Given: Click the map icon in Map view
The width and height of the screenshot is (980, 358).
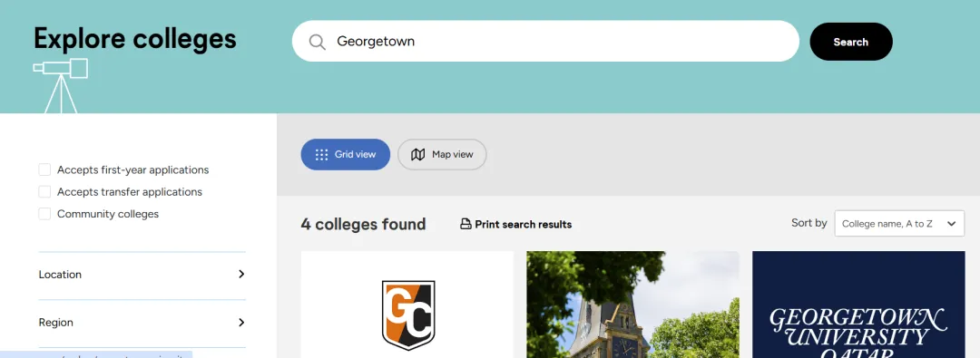Looking at the screenshot, I should pos(418,154).
